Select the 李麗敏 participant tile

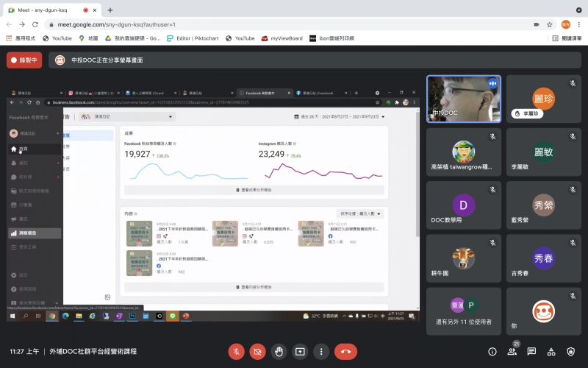pyautogui.click(x=544, y=152)
